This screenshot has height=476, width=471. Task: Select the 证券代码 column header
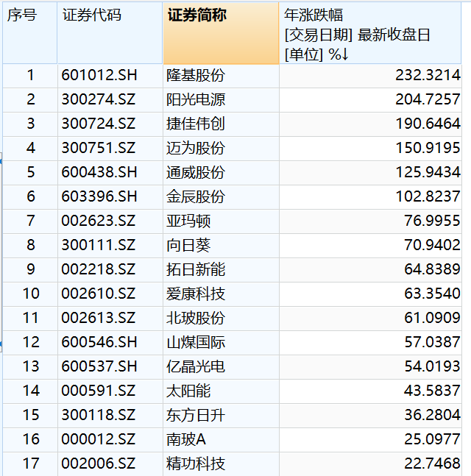pyautogui.click(x=110, y=33)
